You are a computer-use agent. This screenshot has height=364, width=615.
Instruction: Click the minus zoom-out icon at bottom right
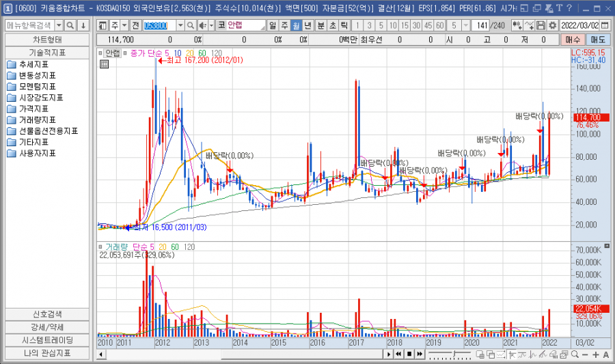pos(585,354)
